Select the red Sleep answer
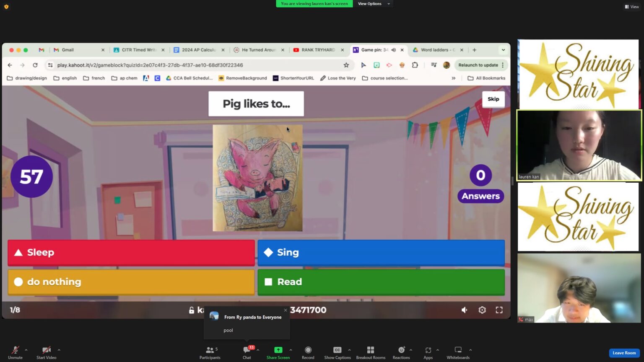 point(131,253)
